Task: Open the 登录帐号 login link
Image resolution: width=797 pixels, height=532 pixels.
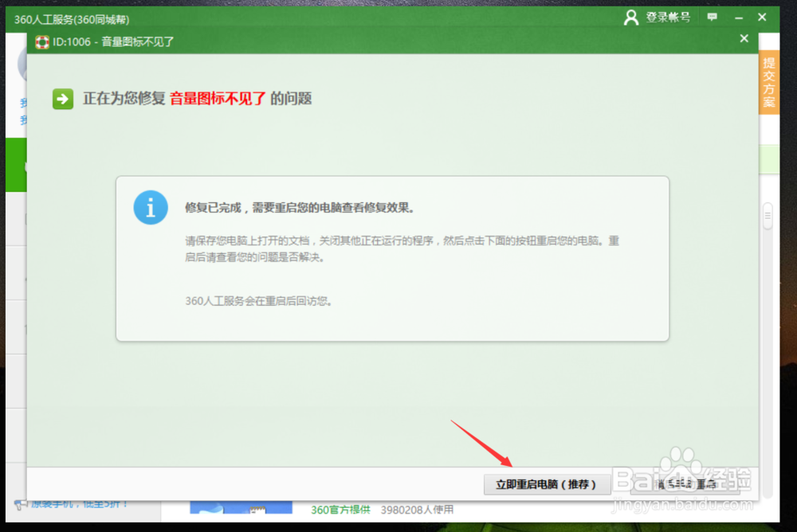Action: click(x=668, y=18)
